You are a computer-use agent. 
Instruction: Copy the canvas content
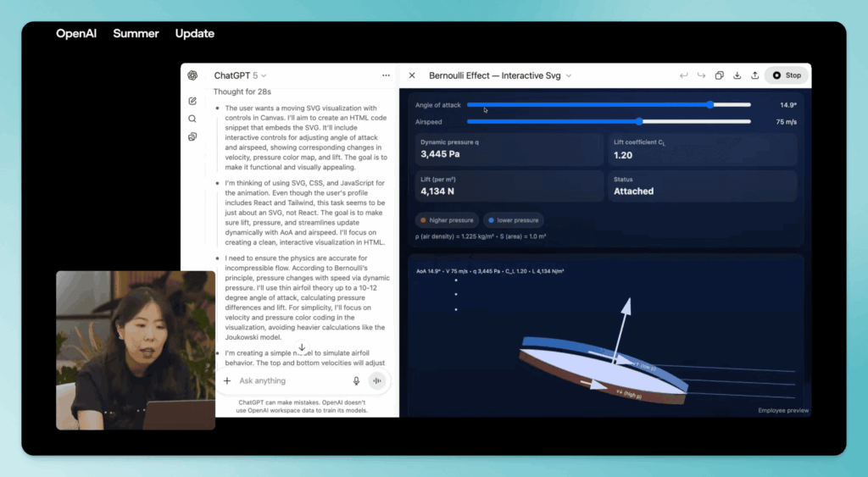pyautogui.click(x=719, y=75)
